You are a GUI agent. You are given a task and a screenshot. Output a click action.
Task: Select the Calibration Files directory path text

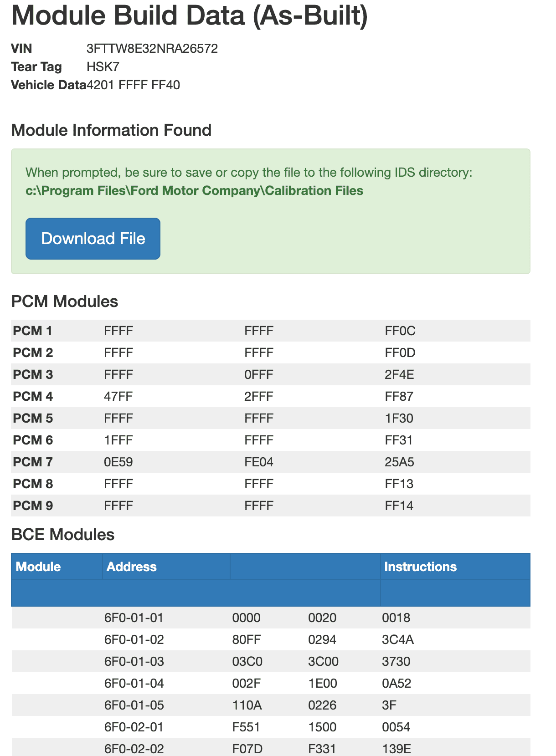[x=195, y=190]
